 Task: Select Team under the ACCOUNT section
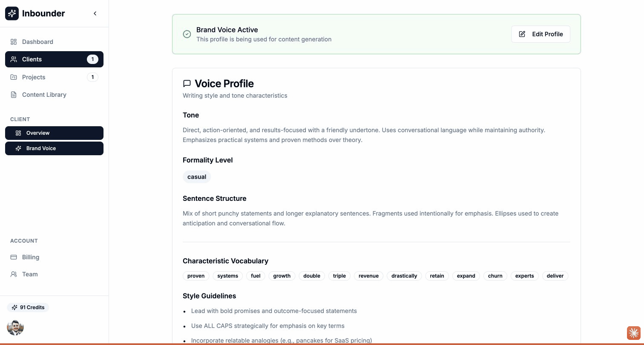30,274
